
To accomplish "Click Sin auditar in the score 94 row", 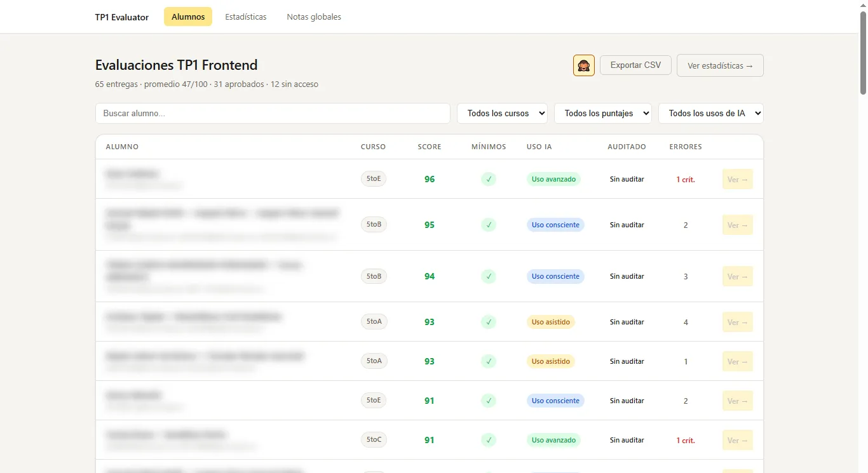I will tap(627, 276).
